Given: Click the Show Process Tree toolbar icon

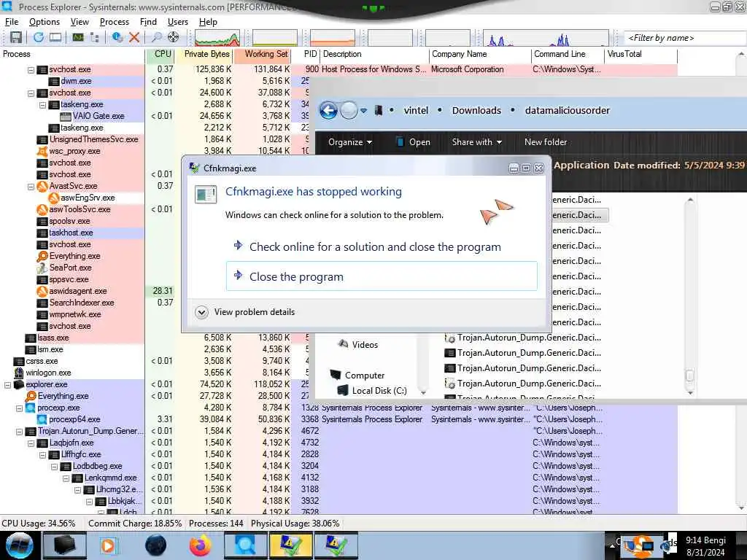Looking at the screenshot, I should click(95, 37).
